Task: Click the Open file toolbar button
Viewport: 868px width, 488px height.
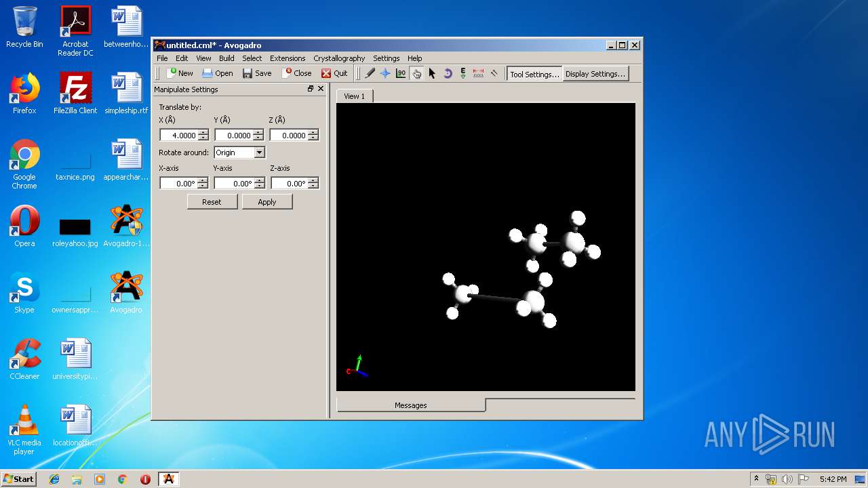Action: 218,73
